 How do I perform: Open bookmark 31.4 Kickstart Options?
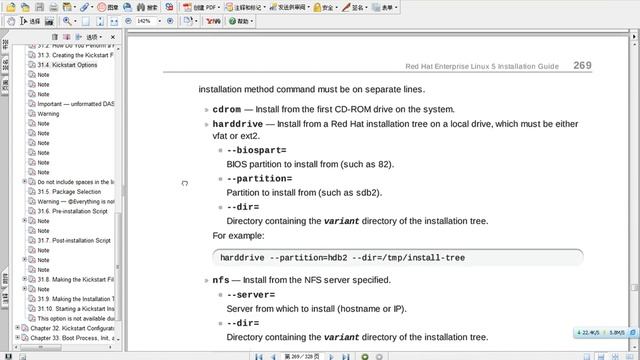(67, 65)
